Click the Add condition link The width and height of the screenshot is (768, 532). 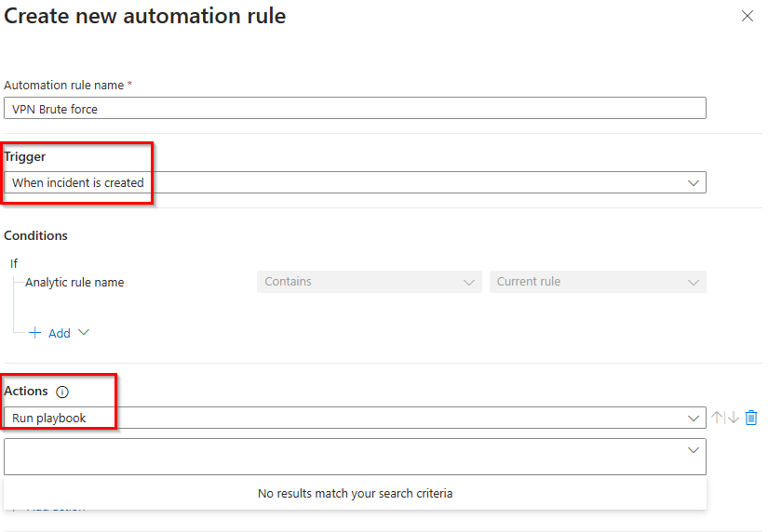(59, 333)
